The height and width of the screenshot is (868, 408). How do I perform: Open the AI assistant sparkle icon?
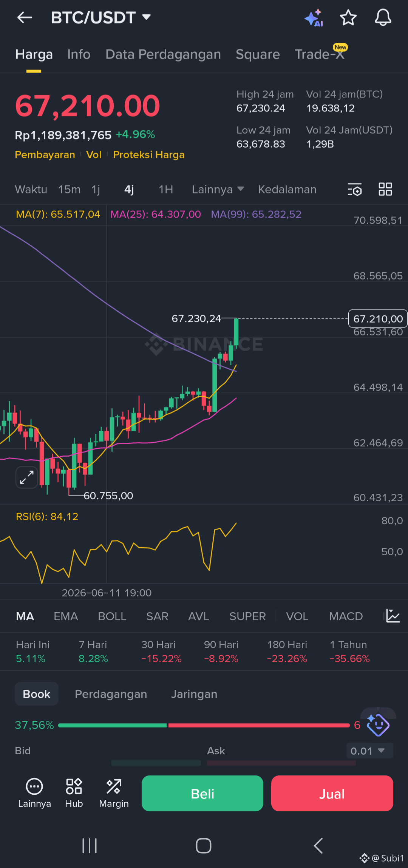314,18
